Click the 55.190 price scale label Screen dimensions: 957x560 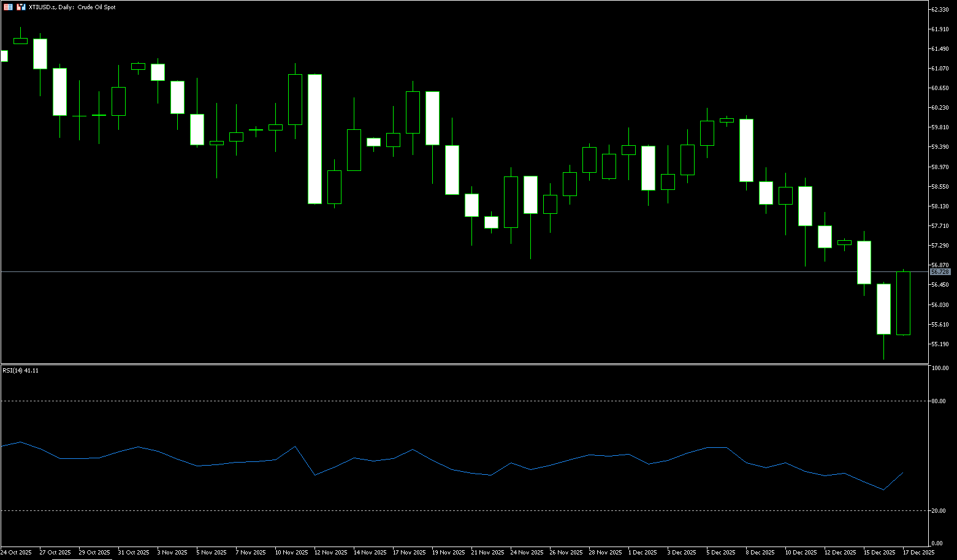coord(940,344)
